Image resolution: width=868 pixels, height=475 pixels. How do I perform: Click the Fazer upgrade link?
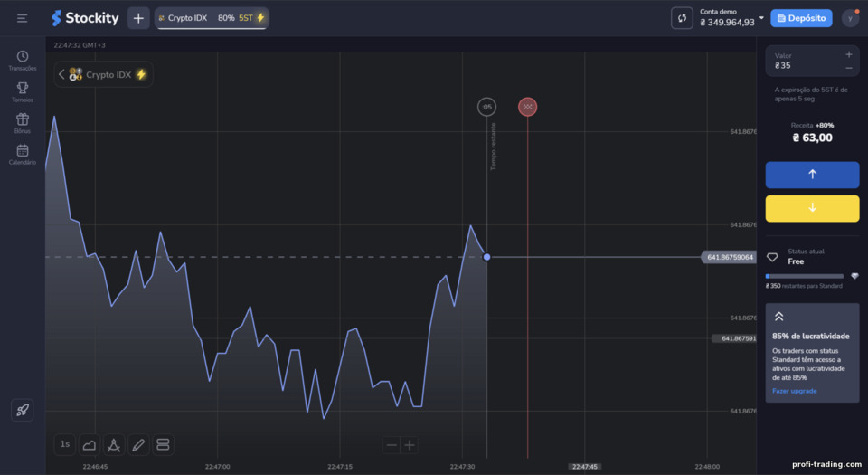point(795,391)
